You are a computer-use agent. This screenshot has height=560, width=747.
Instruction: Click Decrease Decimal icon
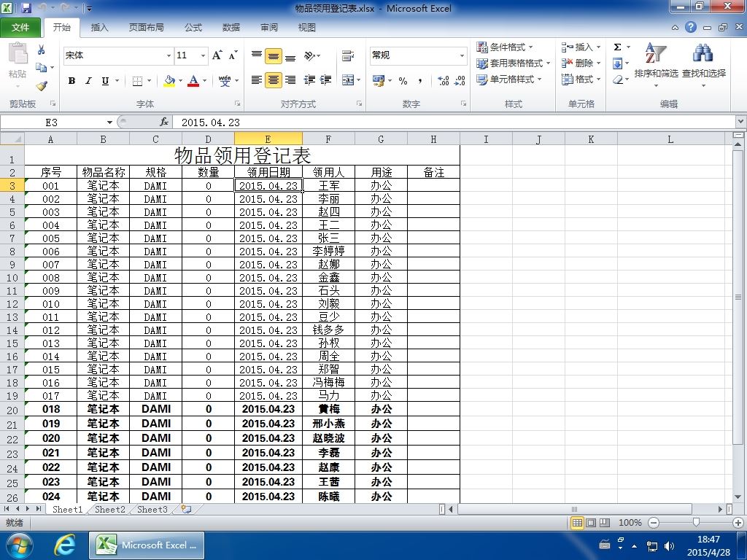460,80
